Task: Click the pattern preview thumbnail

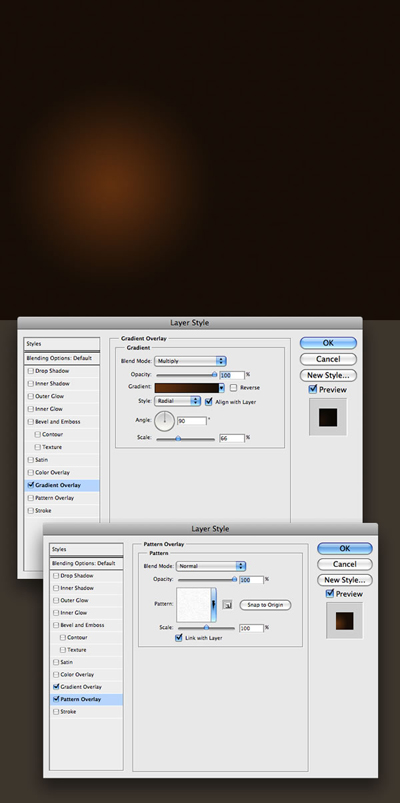Action: (194, 605)
